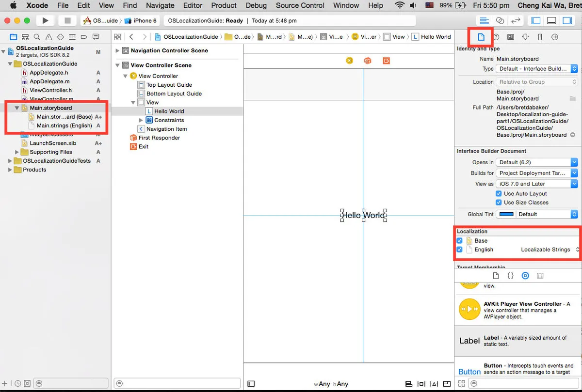Image resolution: width=582 pixels, height=392 pixels.
Task: Open Resolve Auto Layout Issues menu
Action: click(434, 384)
